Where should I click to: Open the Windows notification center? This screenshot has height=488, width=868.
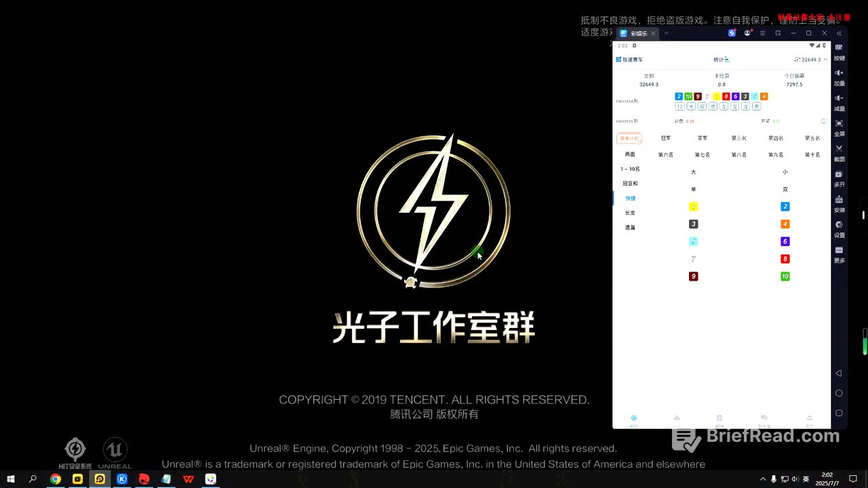854,479
